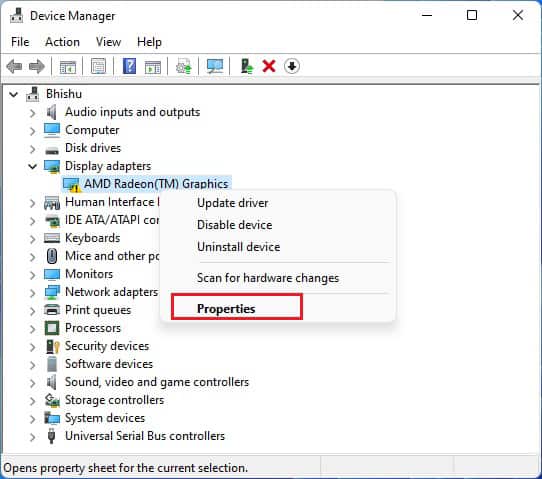Image resolution: width=542 pixels, height=479 pixels.
Task: Collapse the Bhishu root node
Action: click(x=13, y=94)
